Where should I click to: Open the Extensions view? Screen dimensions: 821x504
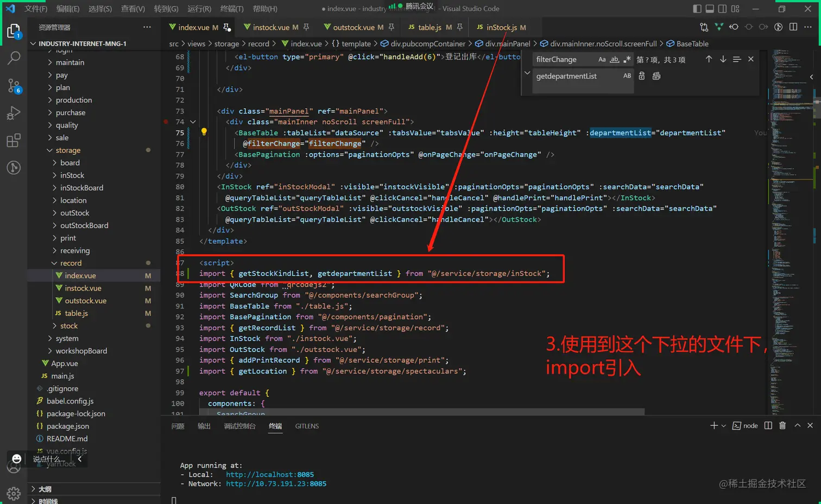click(14, 141)
